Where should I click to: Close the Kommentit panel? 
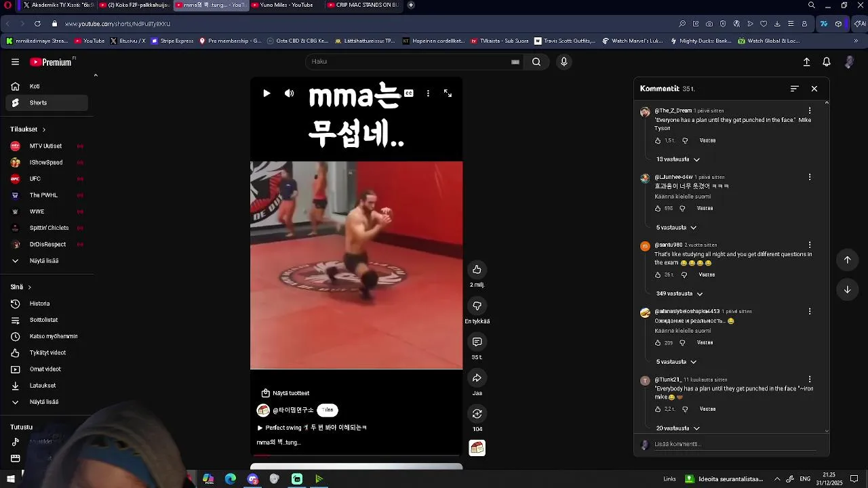coord(814,89)
